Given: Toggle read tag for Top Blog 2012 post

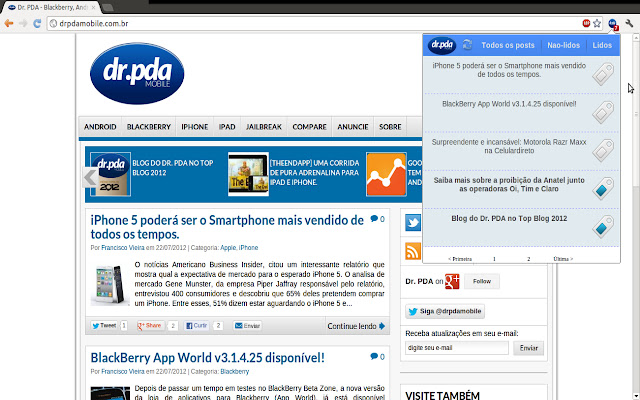Looking at the screenshot, I should [603, 227].
